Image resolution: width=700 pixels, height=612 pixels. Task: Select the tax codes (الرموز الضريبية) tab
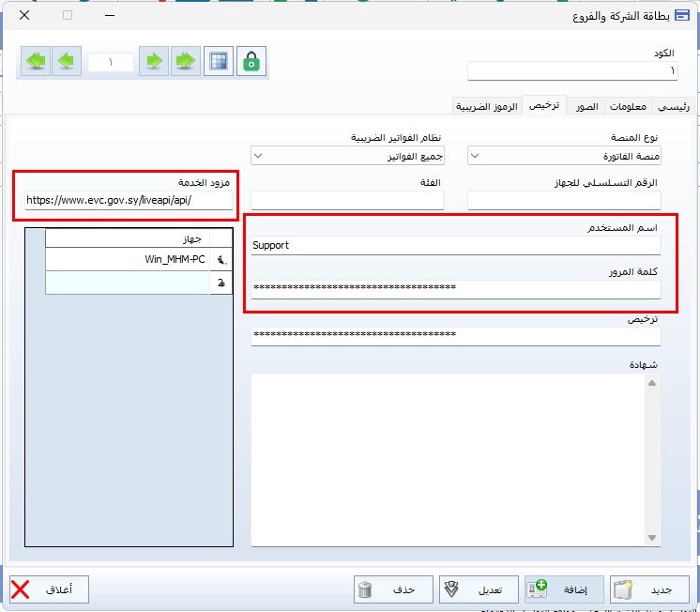(x=487, y=107)
